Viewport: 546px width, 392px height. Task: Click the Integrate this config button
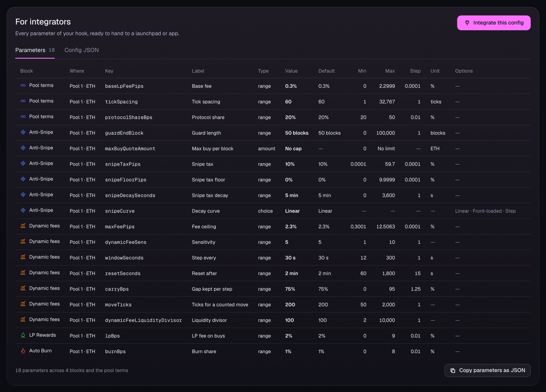pos(493,23)
